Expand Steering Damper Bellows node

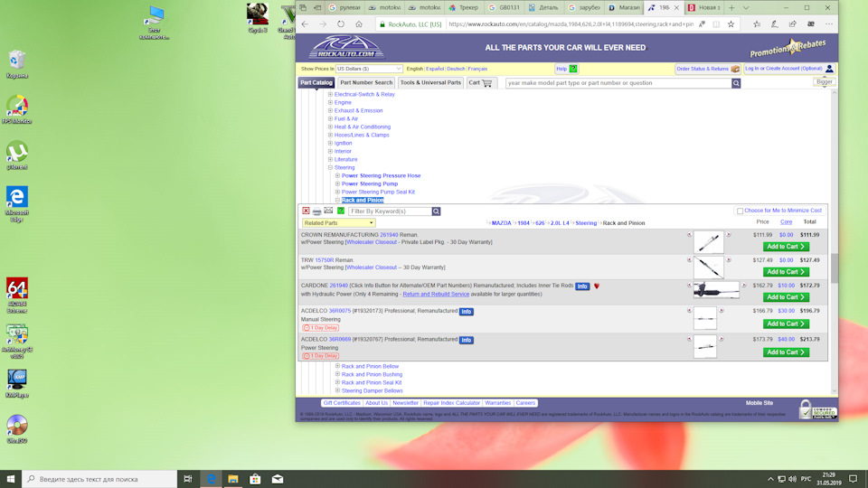pos(337,390)
